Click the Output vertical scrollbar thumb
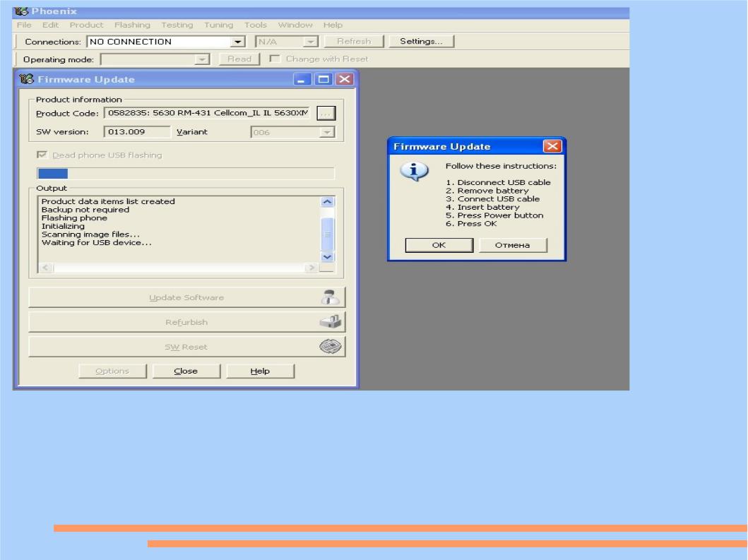Viewport: 748px width, 560px height. [x=327, y=234]
